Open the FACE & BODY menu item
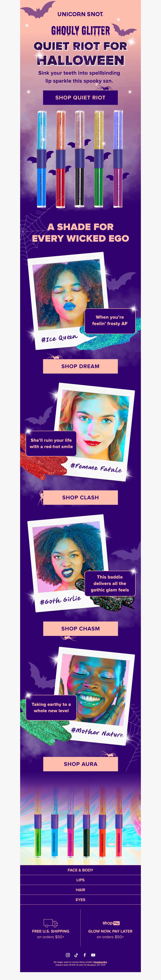Screen dimensions: 161x980 pyautogui.click(x=80, y=870)
